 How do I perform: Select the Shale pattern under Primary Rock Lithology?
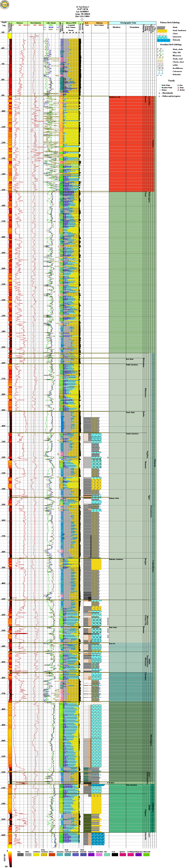(161, 28)
